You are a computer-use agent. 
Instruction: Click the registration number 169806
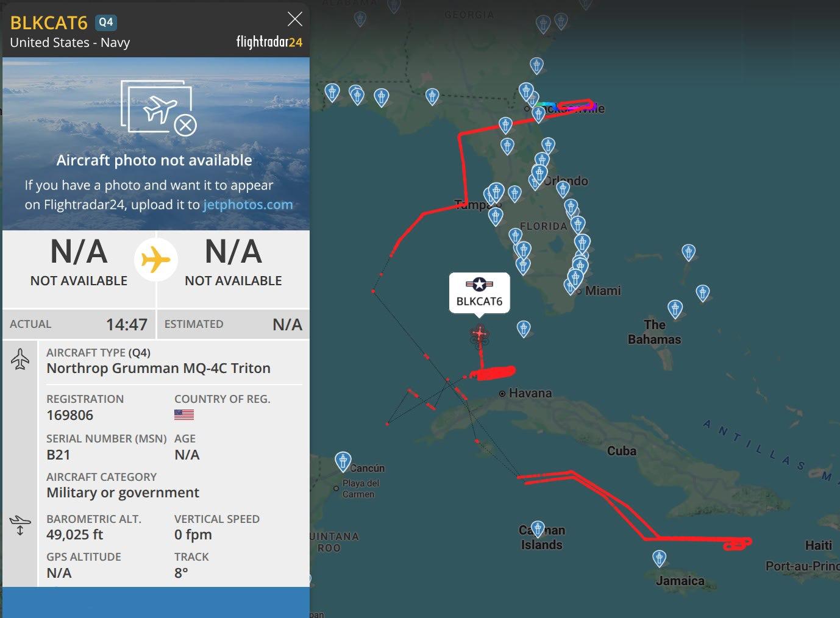(70, 416)
